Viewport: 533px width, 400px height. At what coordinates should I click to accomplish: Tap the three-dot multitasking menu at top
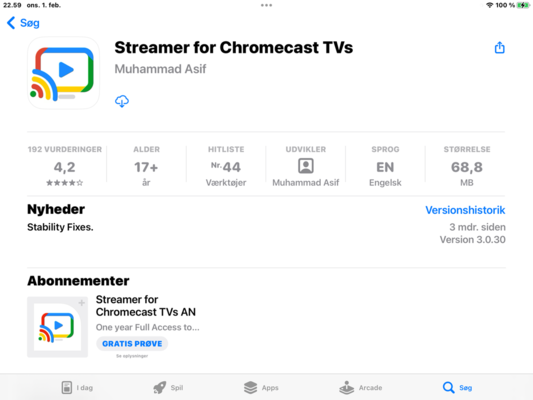[266, 5]
